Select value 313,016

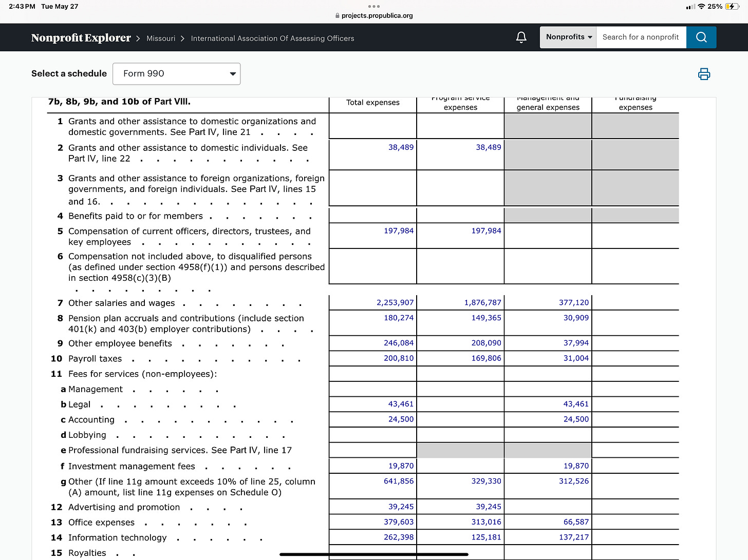tap(486, 523)
